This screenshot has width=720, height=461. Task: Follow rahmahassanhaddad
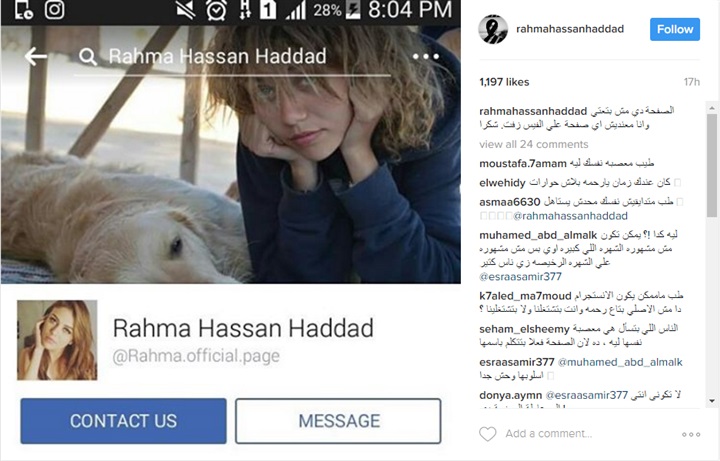point(675,29)
